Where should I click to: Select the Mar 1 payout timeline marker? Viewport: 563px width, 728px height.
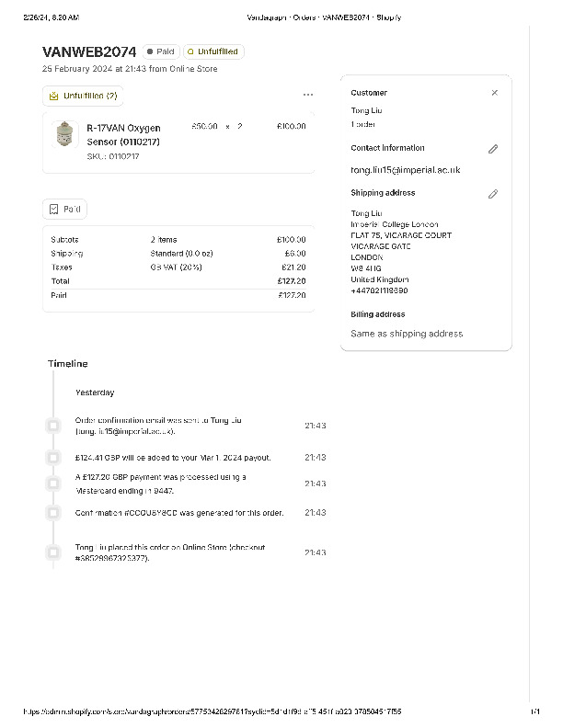pyautogui.click(x=53, y=457)
